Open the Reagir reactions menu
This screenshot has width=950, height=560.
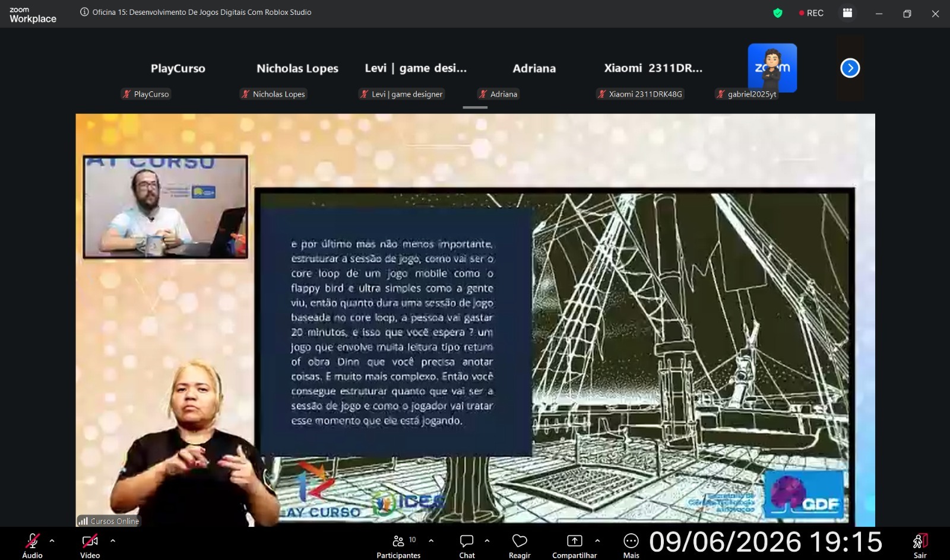[520, 545]
